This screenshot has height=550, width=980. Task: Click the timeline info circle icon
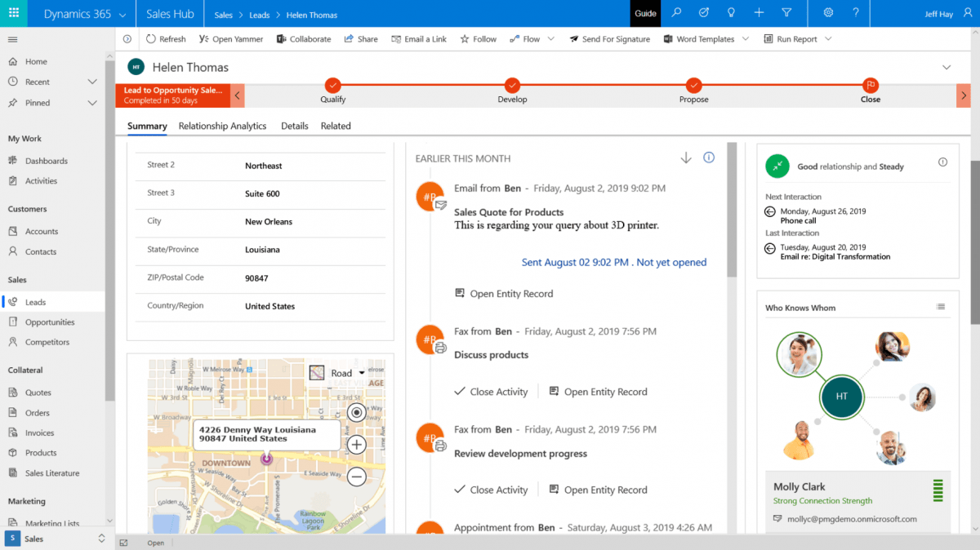click(709, 157)
